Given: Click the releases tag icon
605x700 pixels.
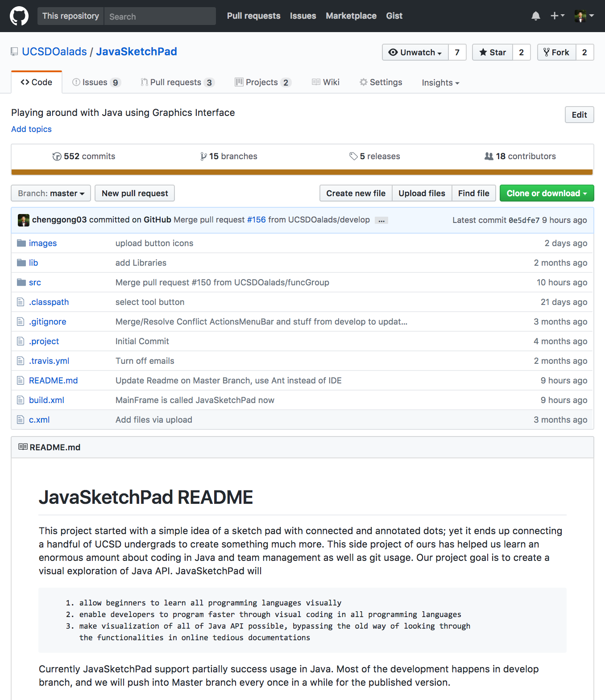Looking at the screenshot, I should coord(353,156).
